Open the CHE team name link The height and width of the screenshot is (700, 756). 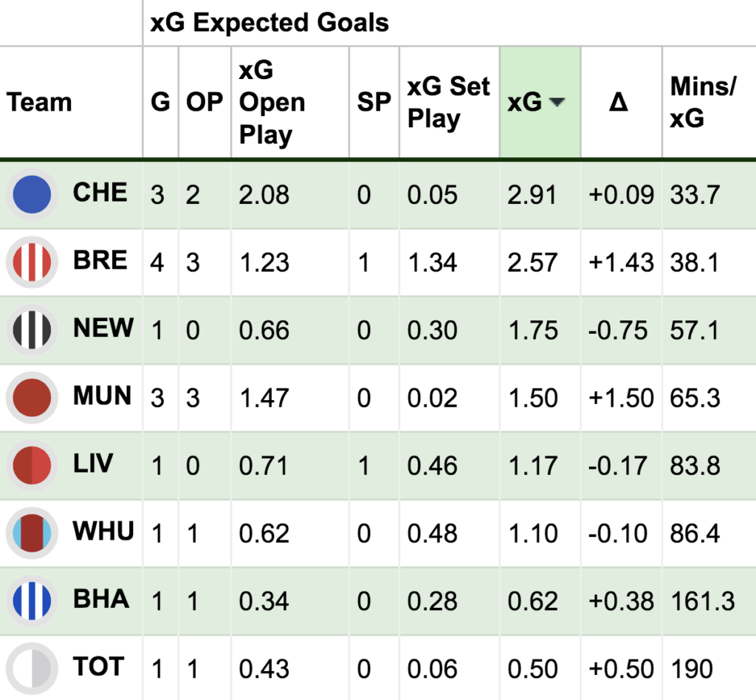click(100, 193)
